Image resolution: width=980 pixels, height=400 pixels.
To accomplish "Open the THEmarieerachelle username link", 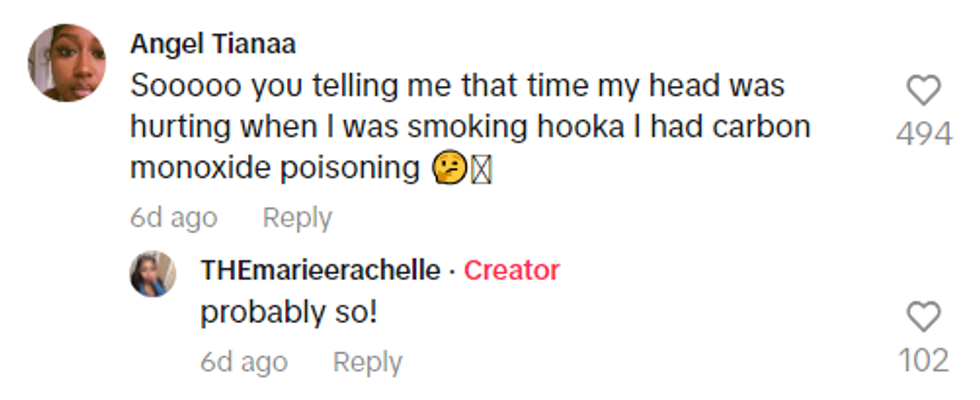I will click(320, 270).
